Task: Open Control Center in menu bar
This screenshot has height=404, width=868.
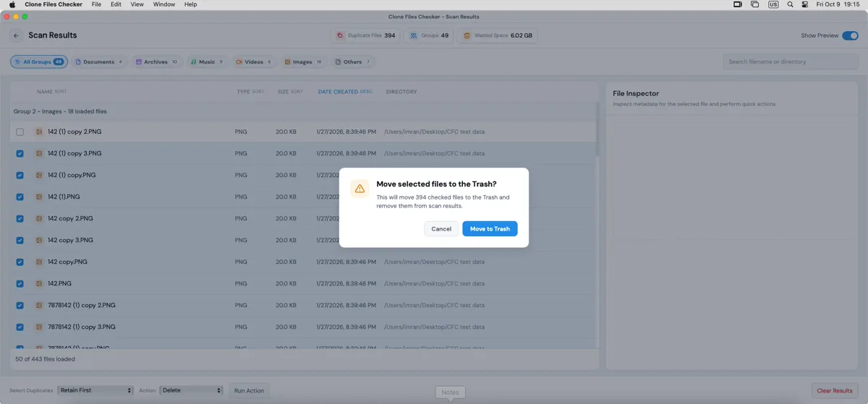Action: coord(805,4)
